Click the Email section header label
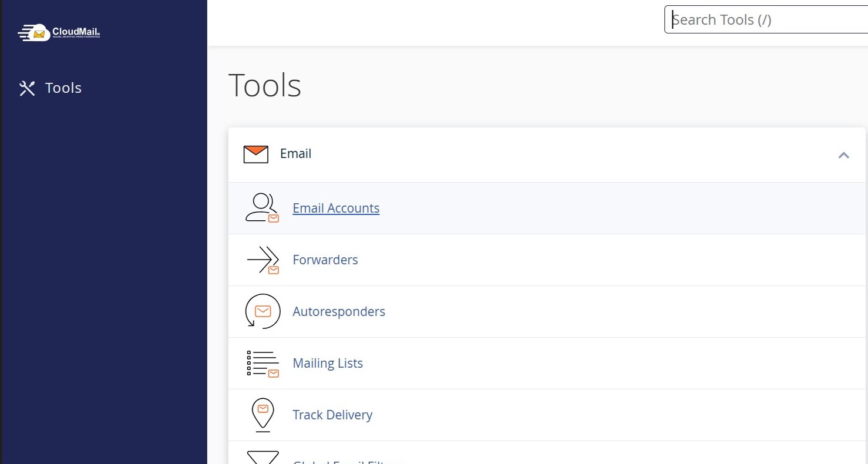Viewport: 868px width, 464px height. coord(295,154)
